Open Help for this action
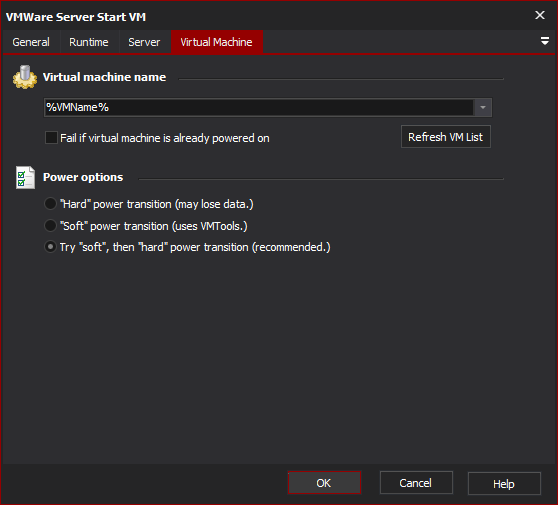This screenshot has height=505, width=558. click(x=504, y=484)
